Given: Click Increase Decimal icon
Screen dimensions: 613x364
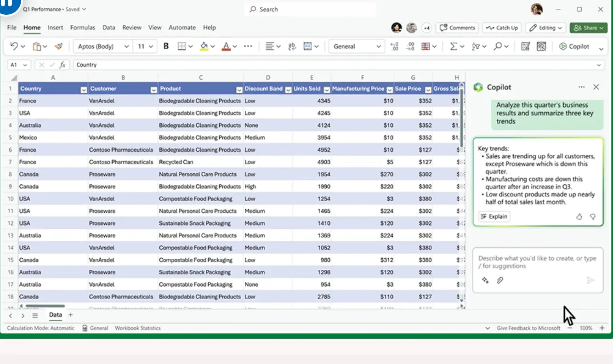Looking at the screenshot, I should pyautogui.click(x=394, y=46).
